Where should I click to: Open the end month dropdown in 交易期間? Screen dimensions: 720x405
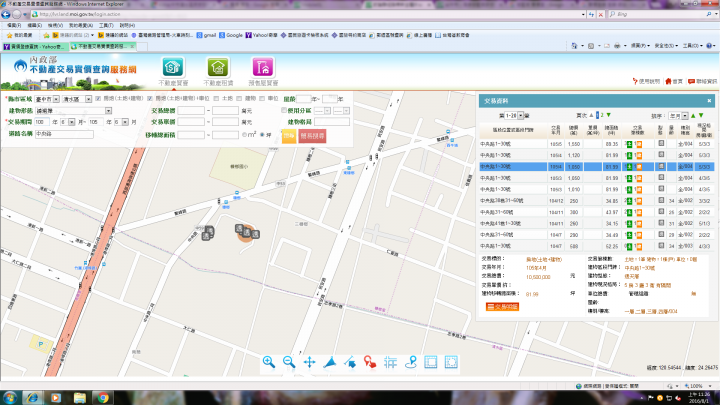coord(121,122)
